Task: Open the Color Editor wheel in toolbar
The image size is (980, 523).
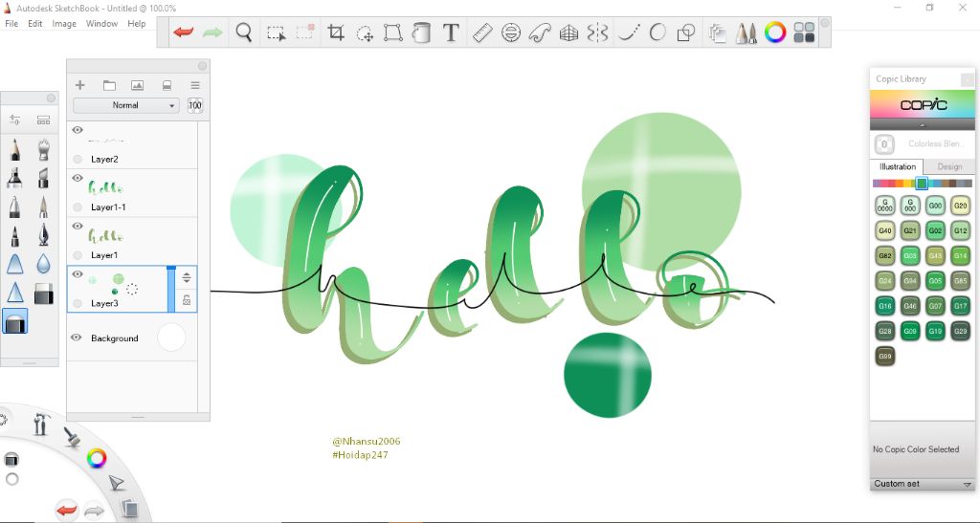Action: point(775,33)
